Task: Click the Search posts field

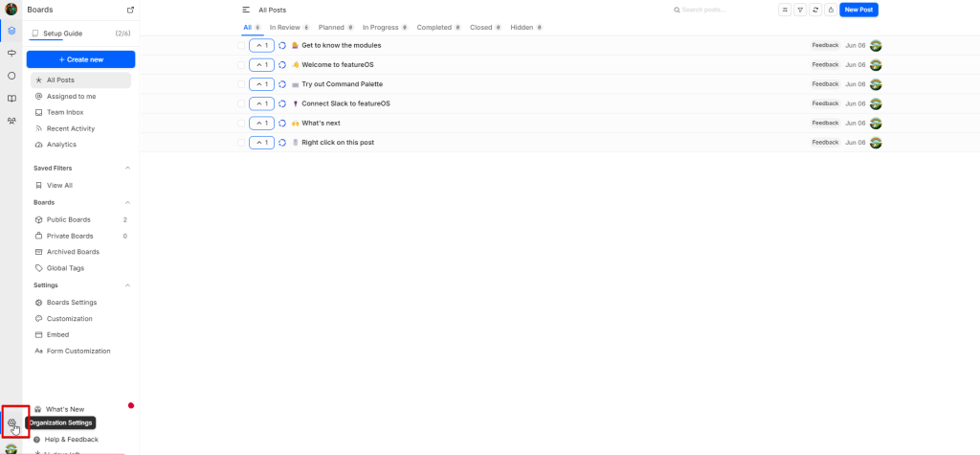Action: tap(723, 10)
